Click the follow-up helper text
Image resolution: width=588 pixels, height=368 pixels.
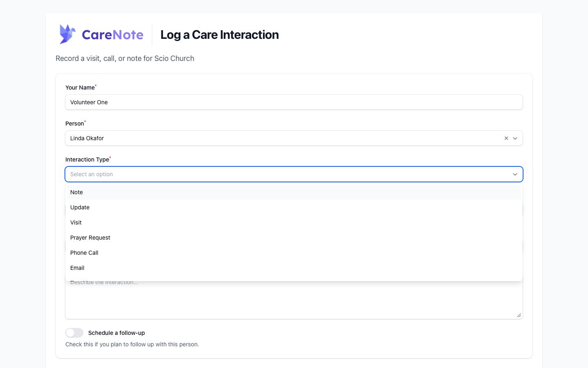click(x=132, y=344)
